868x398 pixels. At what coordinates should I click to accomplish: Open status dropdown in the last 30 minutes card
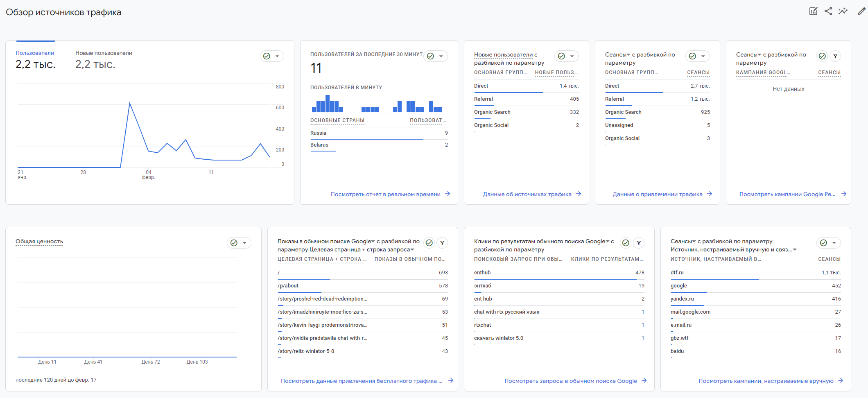[436, 56]
